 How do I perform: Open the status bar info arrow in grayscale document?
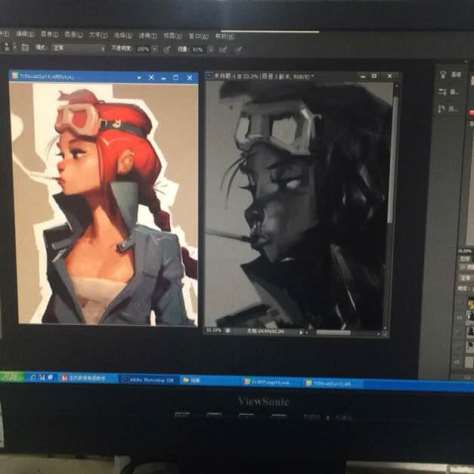tap(301, 332)
